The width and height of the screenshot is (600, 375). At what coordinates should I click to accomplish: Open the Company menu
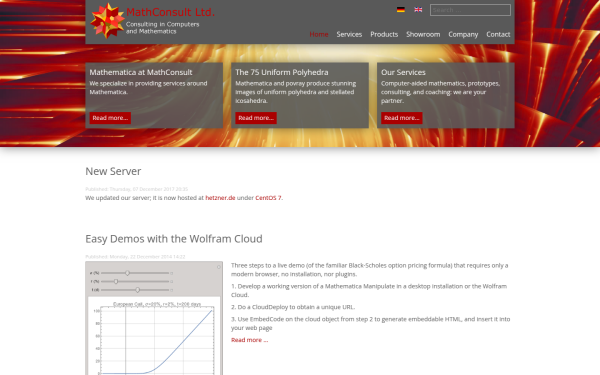click(x=463, y=34)
